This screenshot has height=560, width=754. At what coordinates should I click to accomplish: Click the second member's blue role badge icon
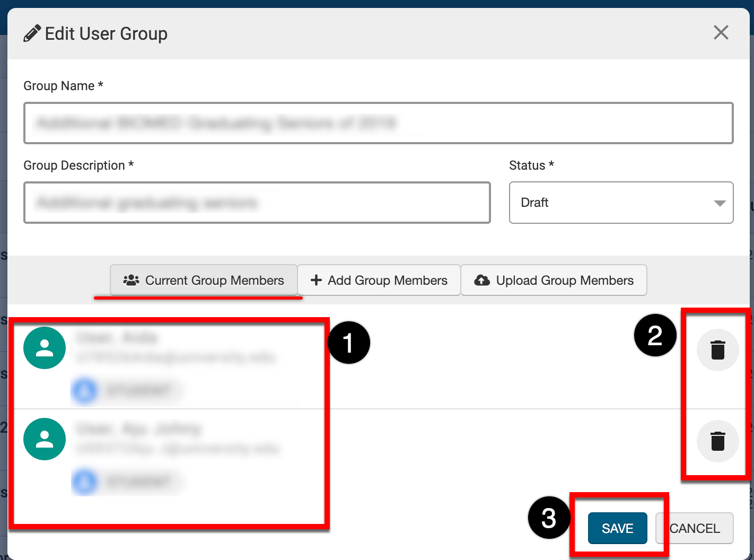[85, 482]
